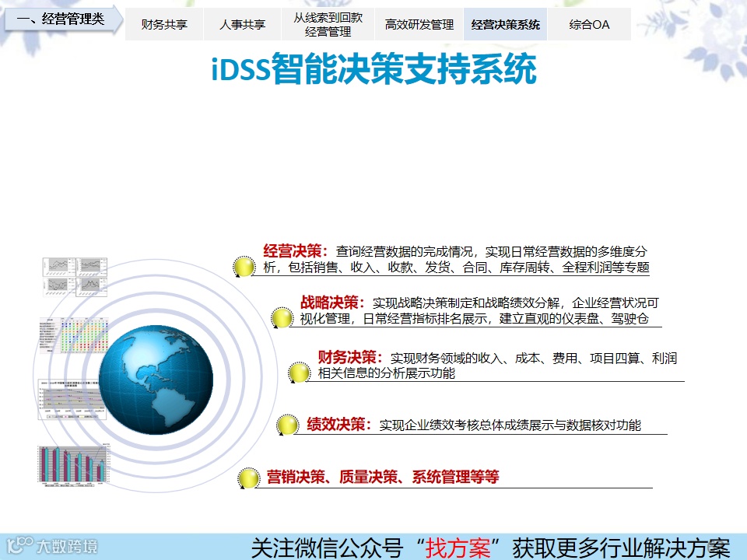Image resolution: width=747 pixels, height=560 pixels.
Task: Go to the 高效研发管理 tab
Action: click(419, 24)
